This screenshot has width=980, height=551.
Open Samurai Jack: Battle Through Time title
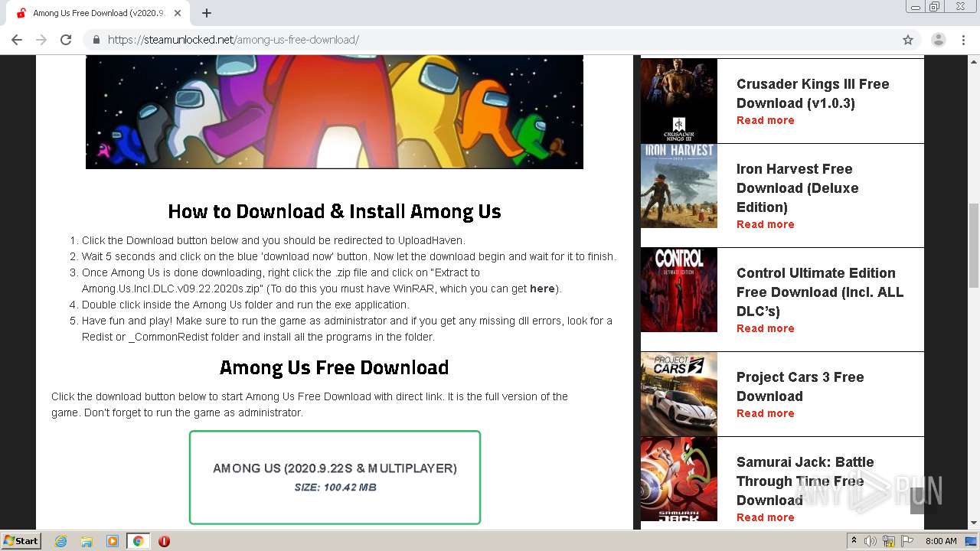coord(805,481)
